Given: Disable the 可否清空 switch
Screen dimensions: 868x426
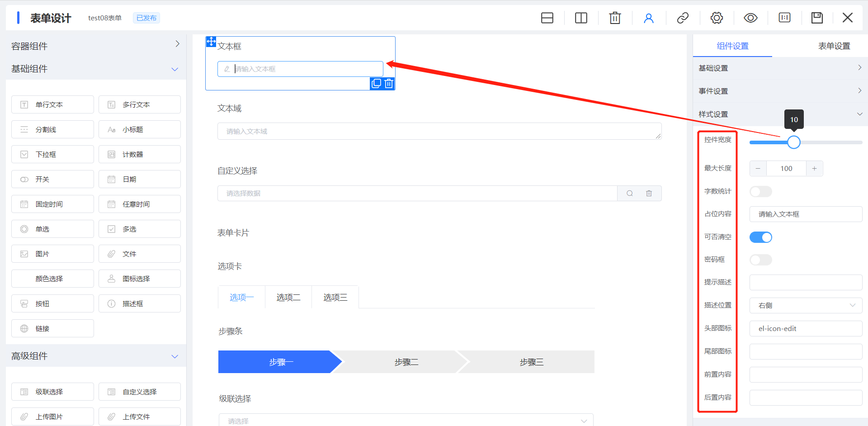Looking at the screenshot, I should pos(761,237).
